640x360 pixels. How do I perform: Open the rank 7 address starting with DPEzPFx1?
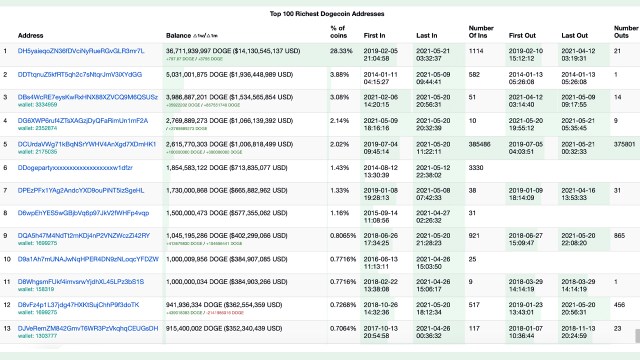pos(81,191)
